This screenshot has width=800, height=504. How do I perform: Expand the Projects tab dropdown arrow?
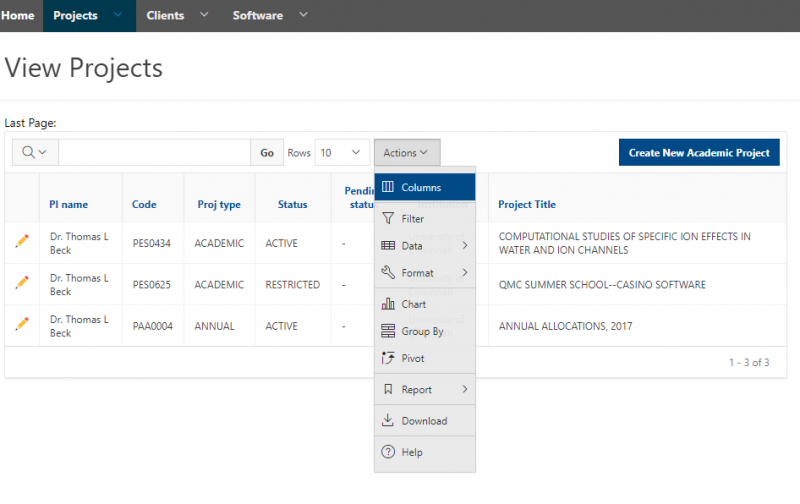pos(118,15)
